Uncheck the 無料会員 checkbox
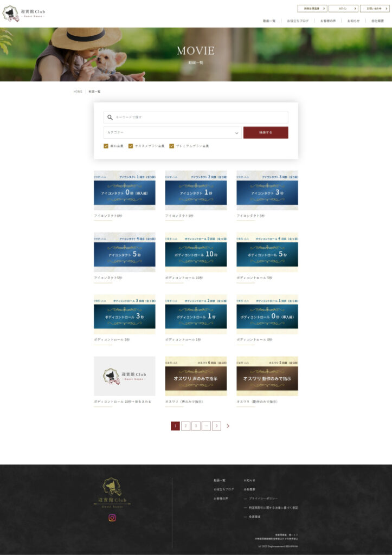The image size is (392, 555). pos(106,146)
